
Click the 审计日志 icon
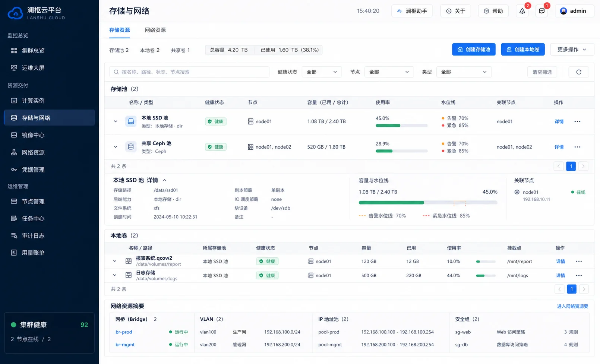(14, 235)
